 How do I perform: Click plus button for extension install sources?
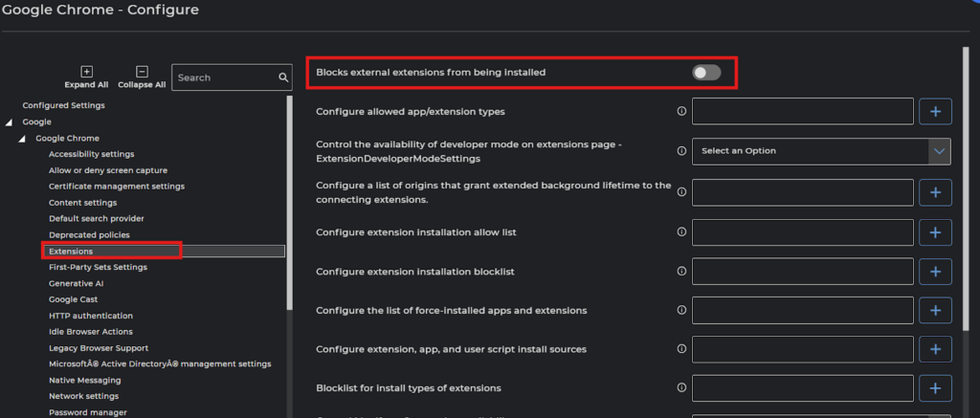point(935,349)
